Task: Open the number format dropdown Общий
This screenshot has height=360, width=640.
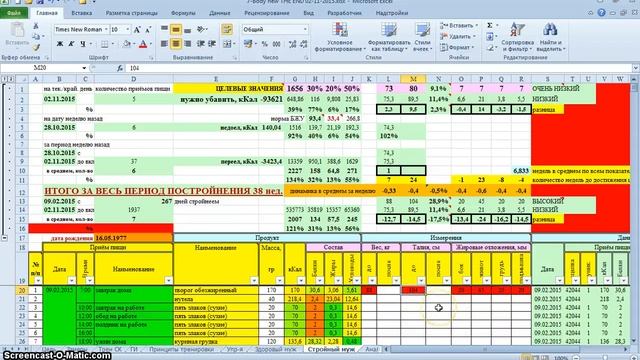Action: click(x=305, y=29)
